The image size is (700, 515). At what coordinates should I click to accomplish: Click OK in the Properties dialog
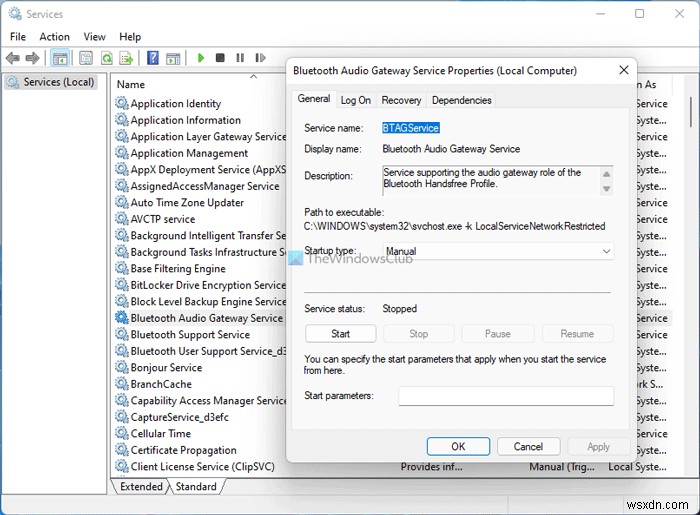458,446
